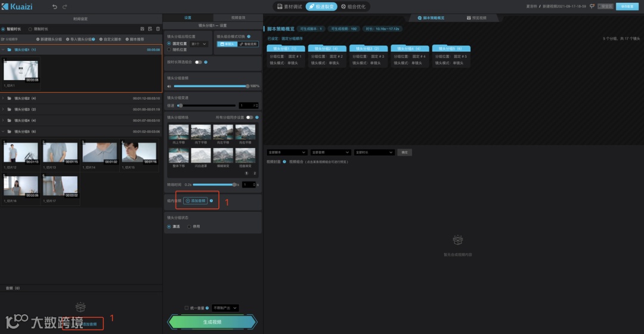The image size is (644, 334).
Task: Click 智能混剪 mode button
Action: pos(248,44)
